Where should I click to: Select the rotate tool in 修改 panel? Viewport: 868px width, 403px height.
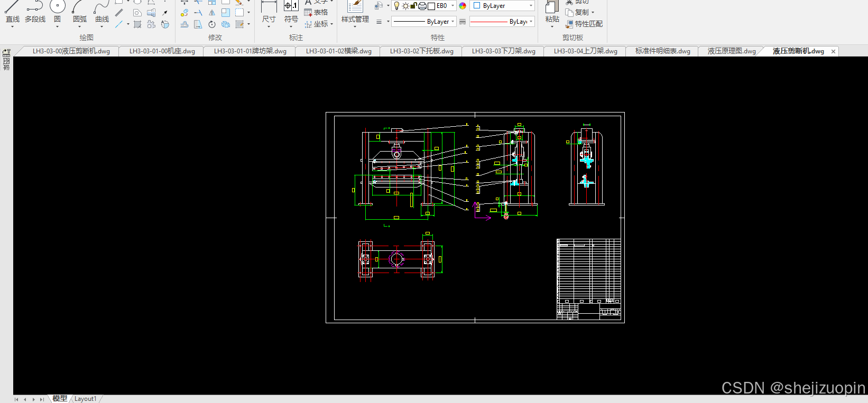(212, 24)
